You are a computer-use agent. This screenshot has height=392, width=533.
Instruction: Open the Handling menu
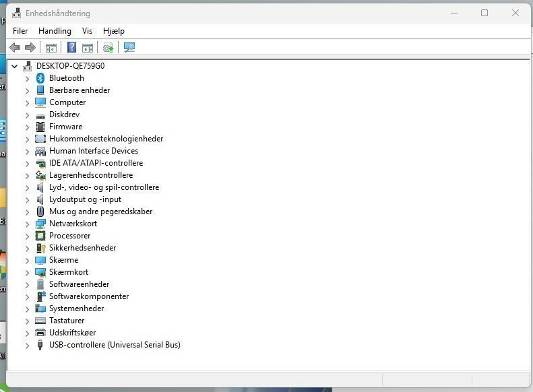coord(55,31)
